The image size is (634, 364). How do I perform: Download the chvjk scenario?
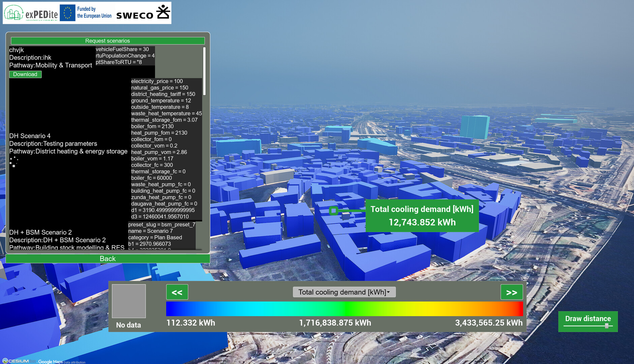click(25, 74)
